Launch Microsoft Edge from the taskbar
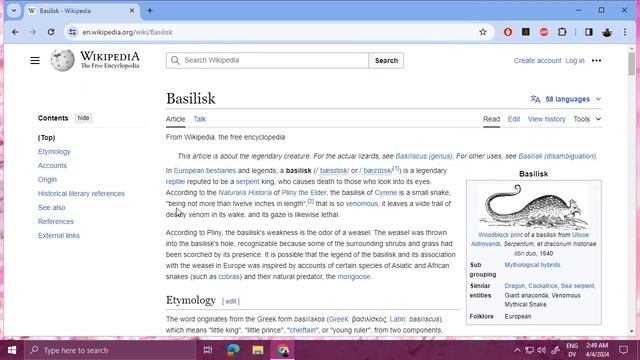The height and width of the screenshot is (360, 640). pyautogui.click(x=233, y=350)
